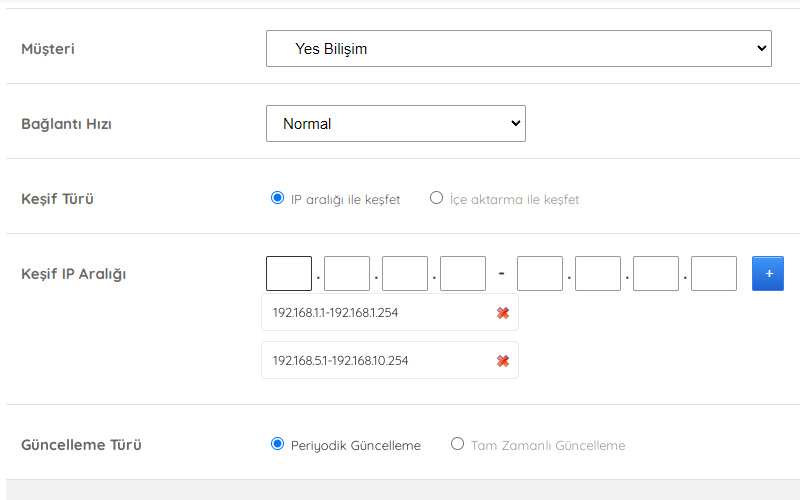Focus the second octet of the end IP
This screenshot has height=500, width=800.
point(598,273)
